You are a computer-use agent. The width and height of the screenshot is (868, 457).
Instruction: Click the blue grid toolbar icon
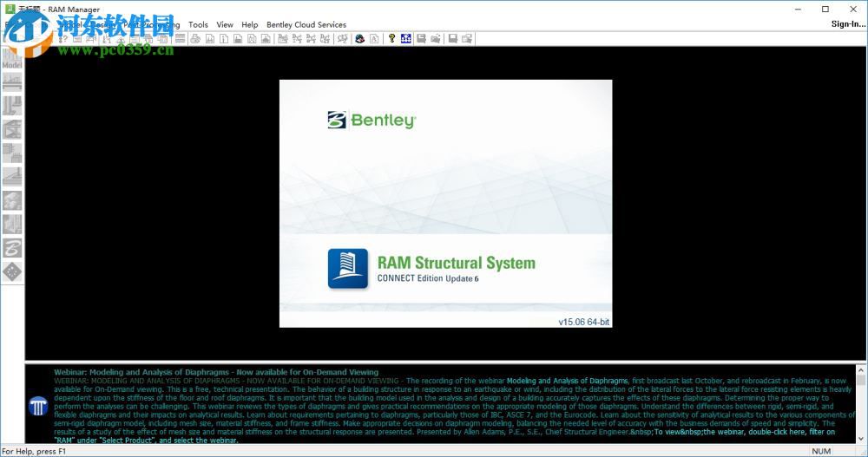405,39
